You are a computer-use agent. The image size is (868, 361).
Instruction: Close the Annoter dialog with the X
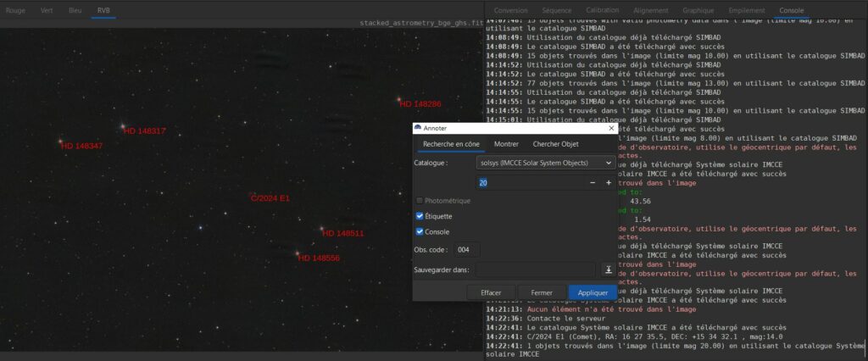(x=611, y=128)
